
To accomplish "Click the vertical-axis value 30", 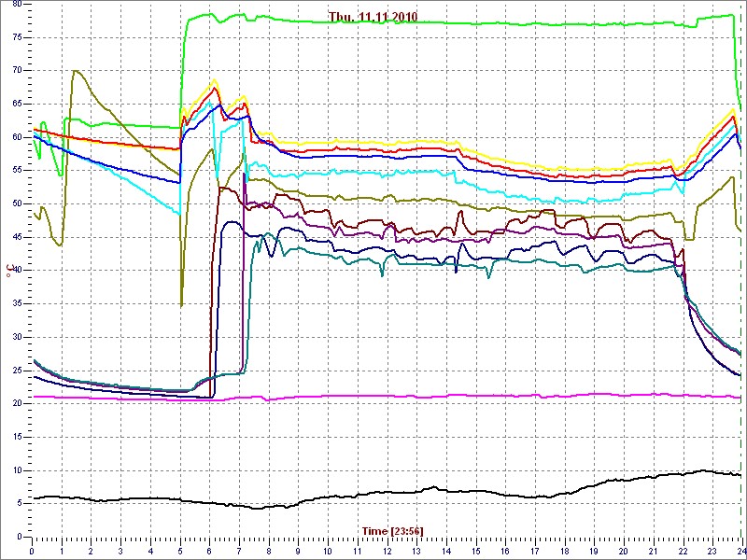I will pyautogui.click(x=15, y=337).
